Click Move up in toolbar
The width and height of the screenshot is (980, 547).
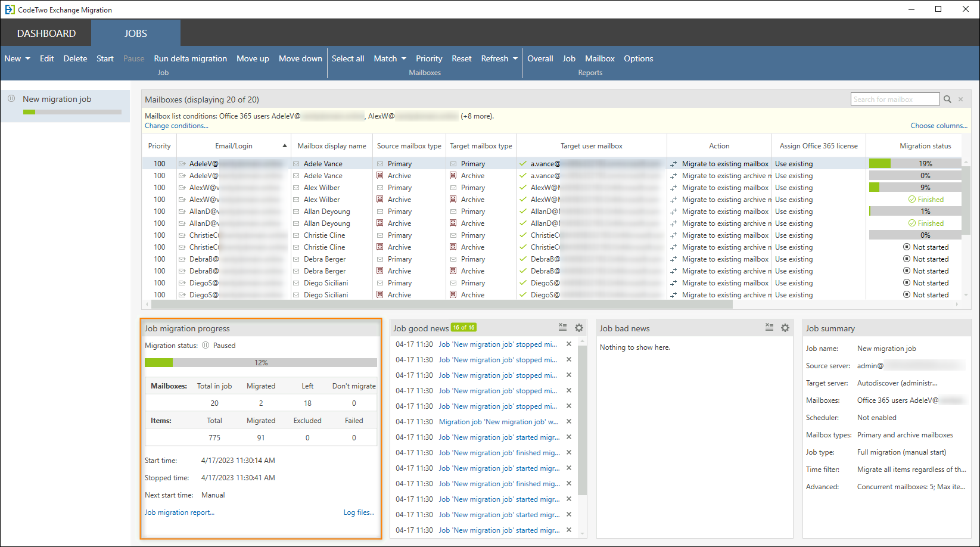[x=253, y=58]
